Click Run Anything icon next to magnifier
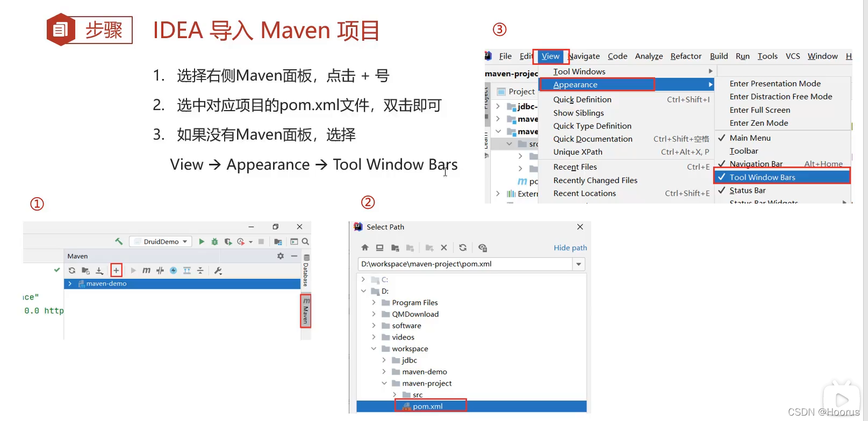The height and width of the screenshot is (421, 868). [x=294, y=242]
